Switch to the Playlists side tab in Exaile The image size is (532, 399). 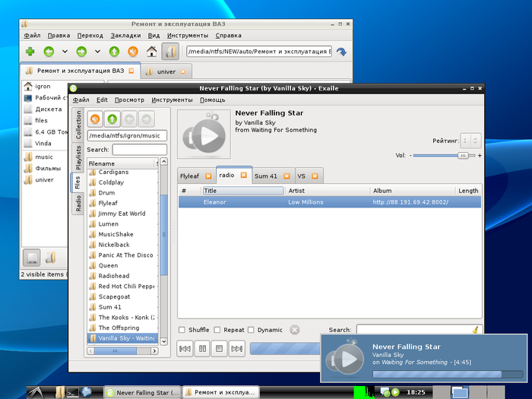[78, 158]
